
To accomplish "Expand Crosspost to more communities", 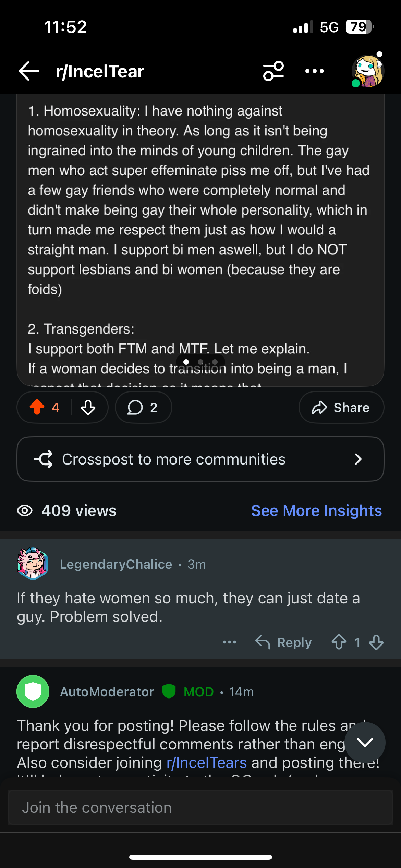I will pos(200,459).
